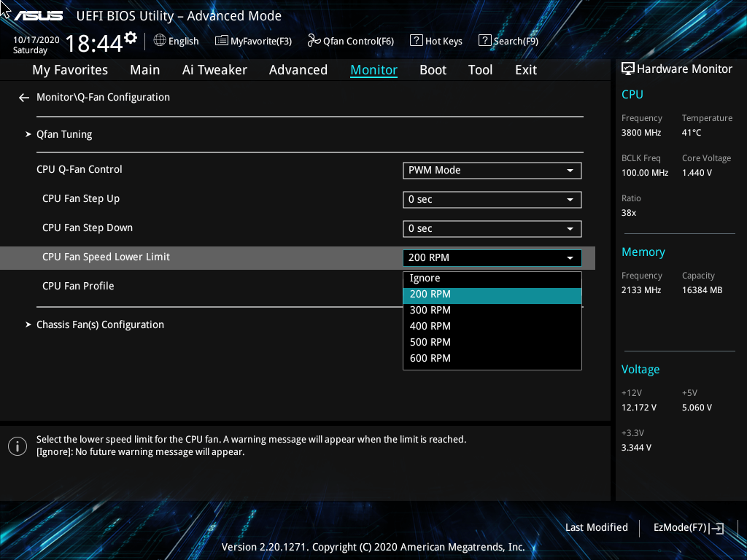The width and height of the screenshot is (747, 560).
Task: Click the Core Voltage 1.440 V value
Action: (x=697, y=173)
